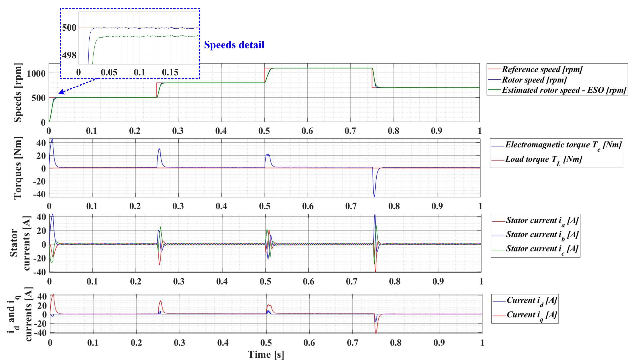Click the negative torque spike near 0.75 s
Image resolution: width=632 pixels, height=364 pixels.
[x=374, y=191]
